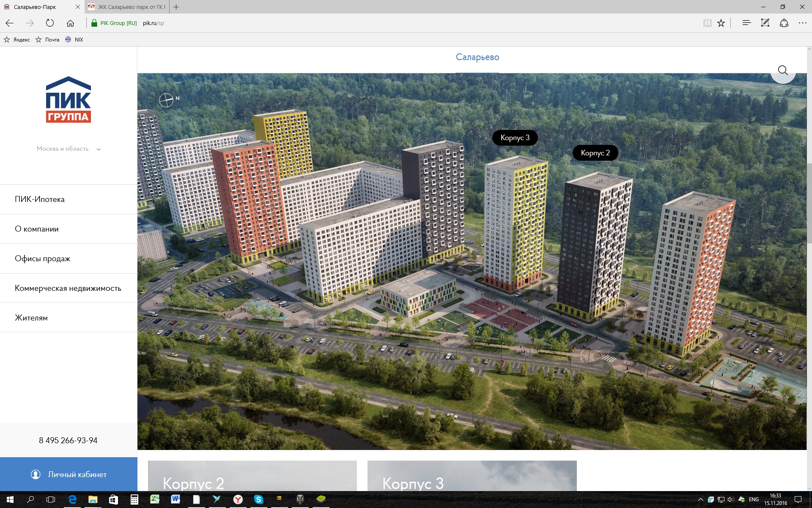This screenshot has height=508, width=812.
Task: Open Офисы продаж menu item
Action: (x=42, y=259)
